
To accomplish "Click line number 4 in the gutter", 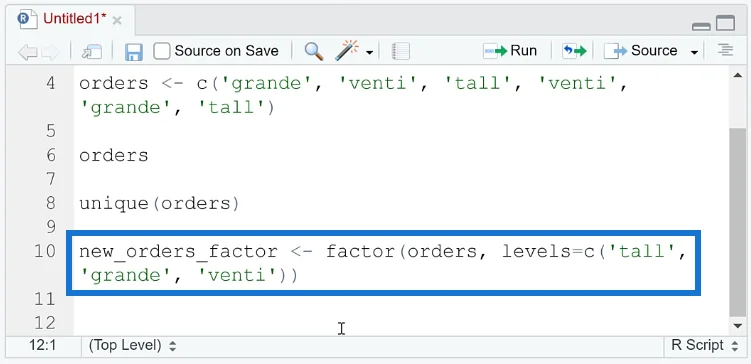I will 50,84.
